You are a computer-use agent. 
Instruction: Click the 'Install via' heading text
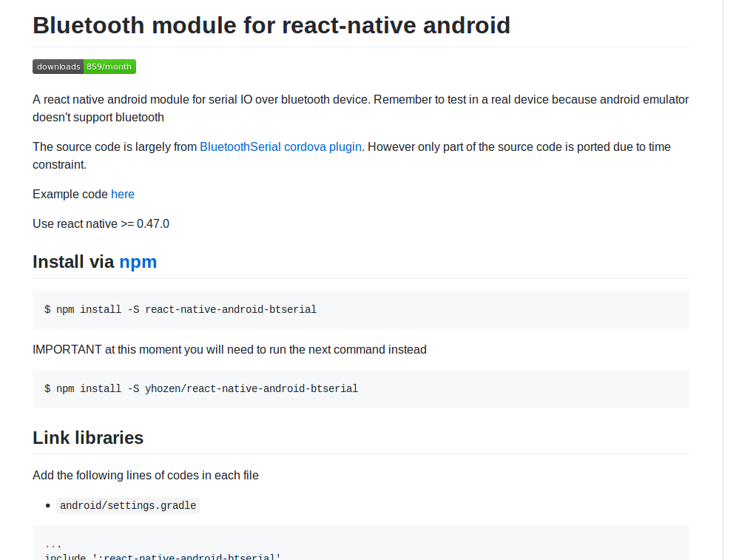(x=73, y=262)
